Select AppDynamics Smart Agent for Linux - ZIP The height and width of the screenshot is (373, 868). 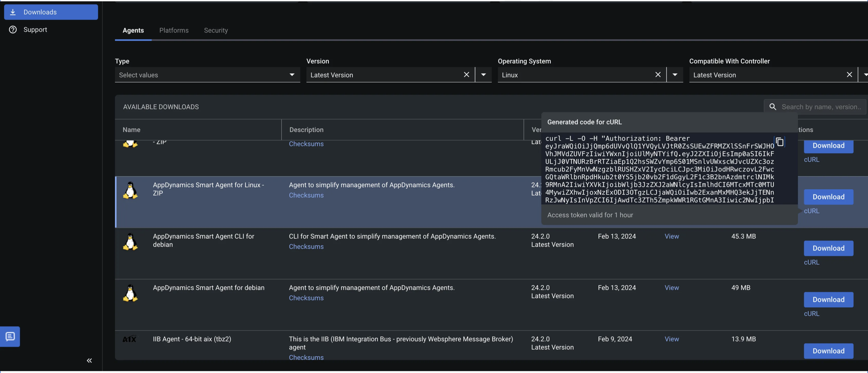click(x=208, y=189)
